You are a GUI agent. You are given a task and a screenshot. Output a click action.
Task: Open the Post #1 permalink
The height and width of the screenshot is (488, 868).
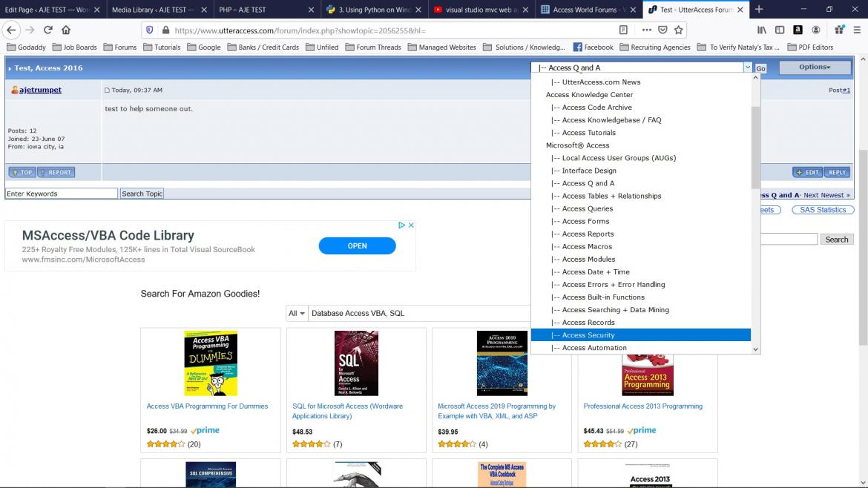[x=846, y=90]
